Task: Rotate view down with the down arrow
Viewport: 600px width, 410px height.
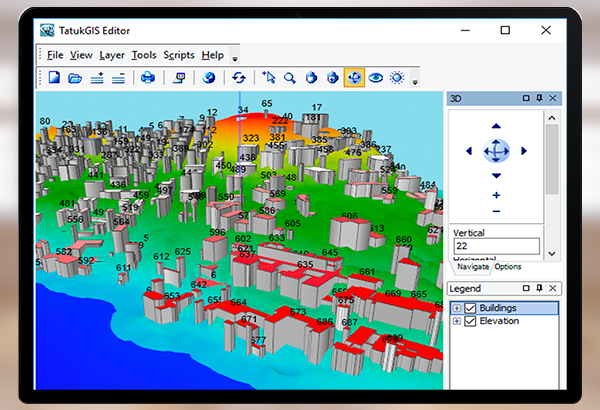Action: click(496, 176)
